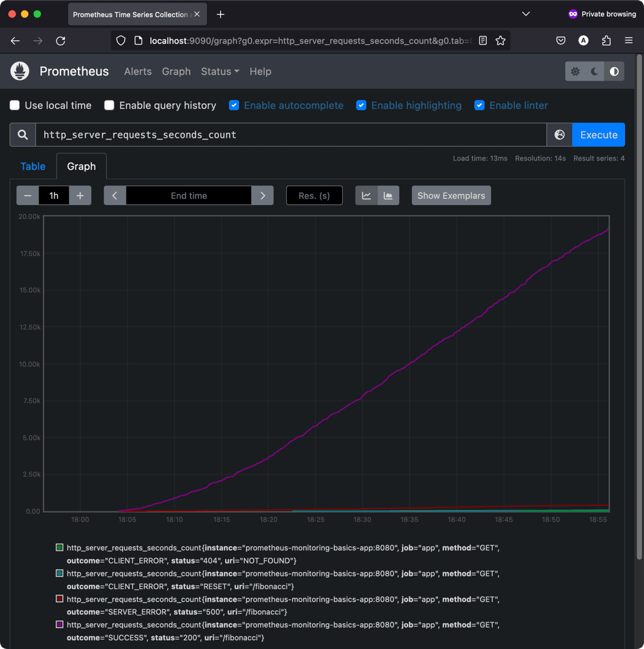This screenshot has width=644, height=649.
Task: List all tabs with the chevron
Action: click(526, 14)
